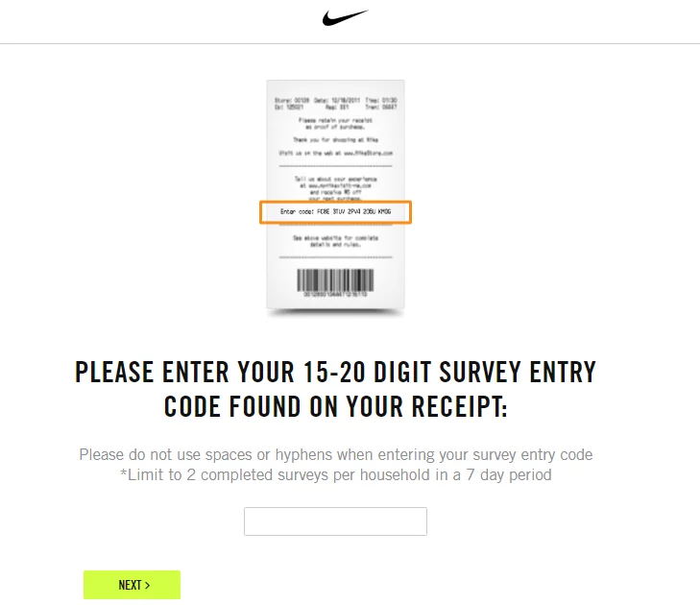Image resolution: width=700 pixels, height=605 pixels.
Task: Click the store and date line atop receipt
Action: click(335, 99)
